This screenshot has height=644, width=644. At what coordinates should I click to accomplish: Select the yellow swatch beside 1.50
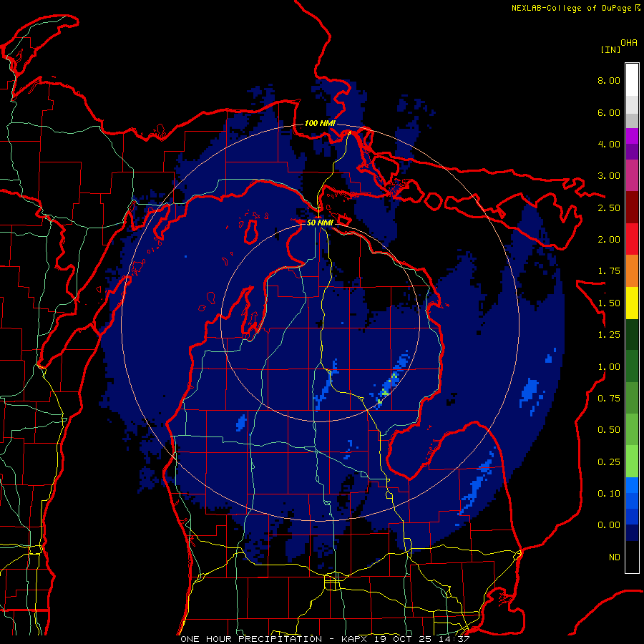632,303
